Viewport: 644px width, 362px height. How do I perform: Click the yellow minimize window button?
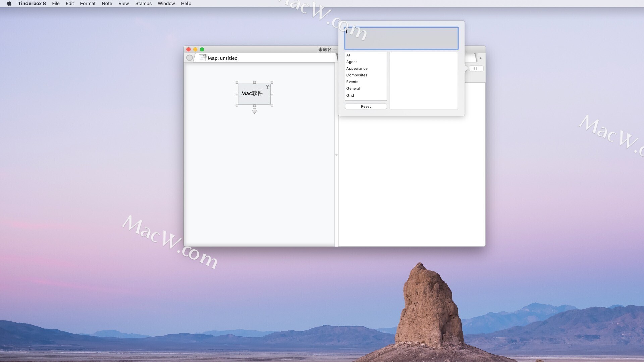click(x=195, y=49)
